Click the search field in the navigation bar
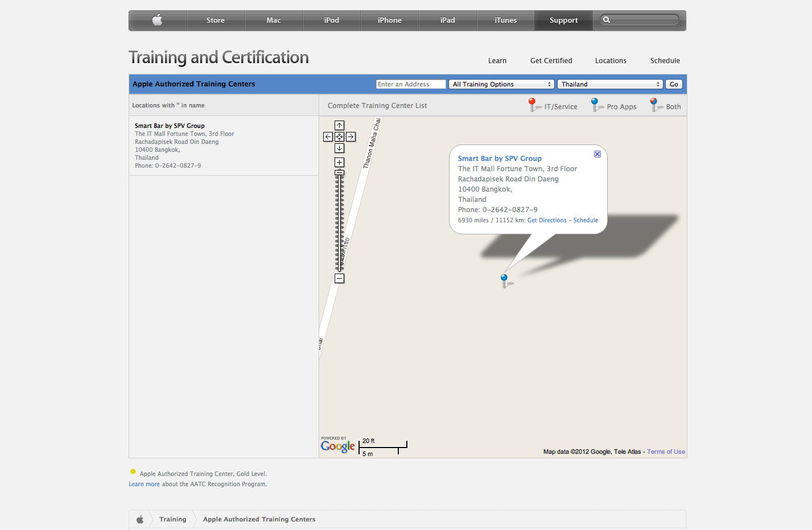 click(x=640, y=20)
